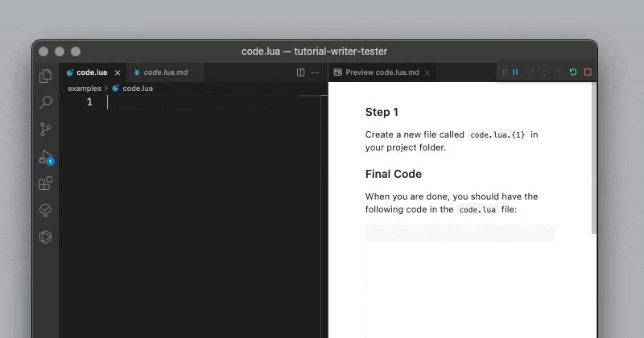Screen dimensions: 644x338
Task: Open the Source Control view
Action: pyautogui.click(x=46, y=129)
